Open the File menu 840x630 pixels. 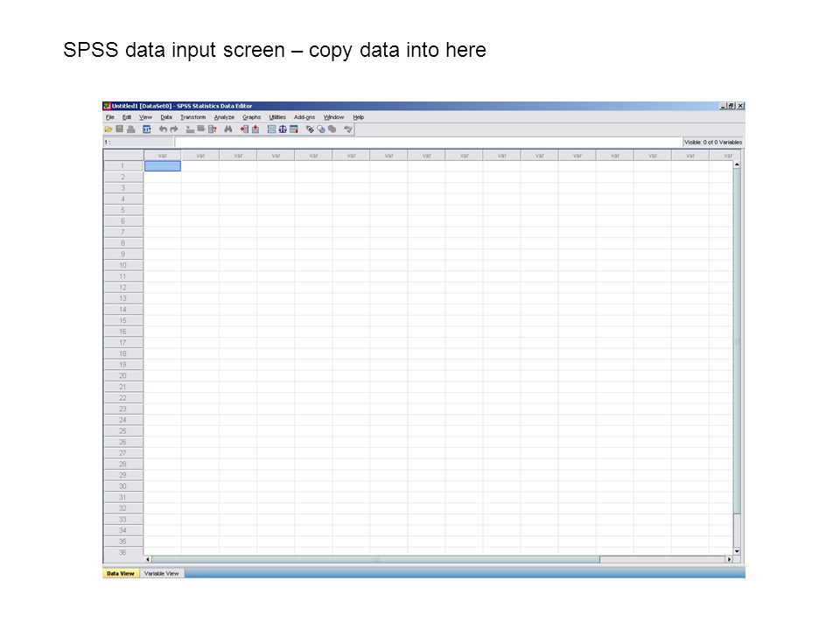coord(110,117)
